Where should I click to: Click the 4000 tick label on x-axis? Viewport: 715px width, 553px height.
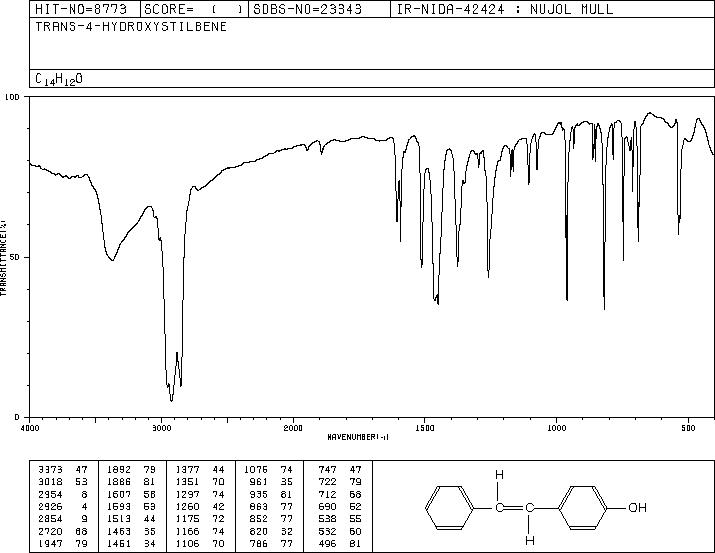30,428
